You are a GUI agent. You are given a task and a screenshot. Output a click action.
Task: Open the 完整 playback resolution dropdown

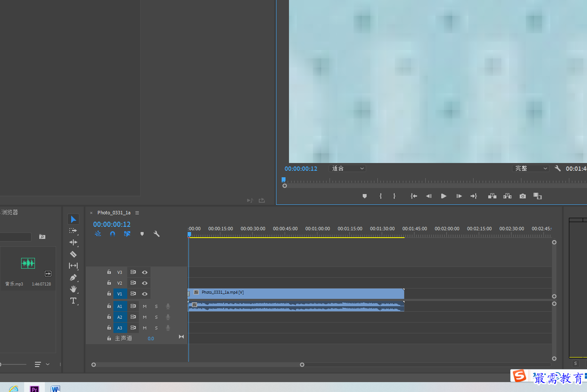[x=531, y=169]
